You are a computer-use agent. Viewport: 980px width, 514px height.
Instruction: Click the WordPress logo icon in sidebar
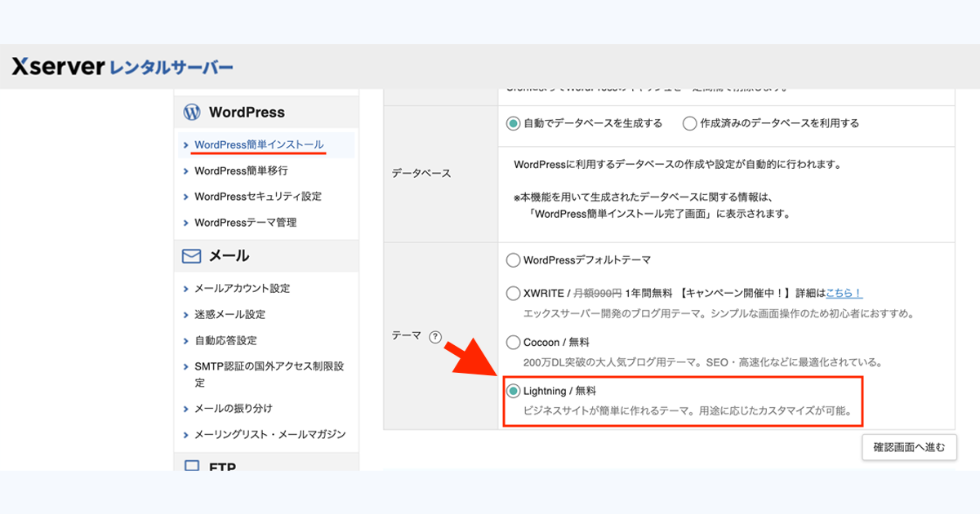tap(192, 113)
